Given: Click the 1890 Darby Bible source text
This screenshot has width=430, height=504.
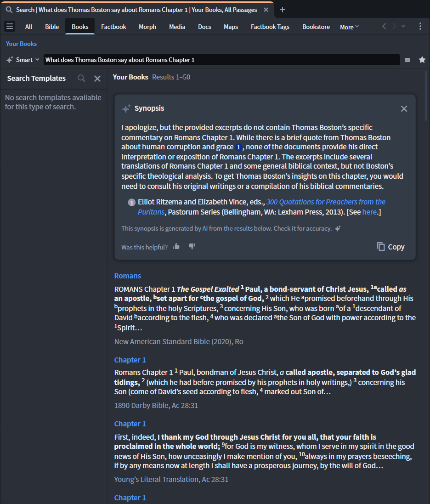Looking at the screenshot, I should click(156, 405).
